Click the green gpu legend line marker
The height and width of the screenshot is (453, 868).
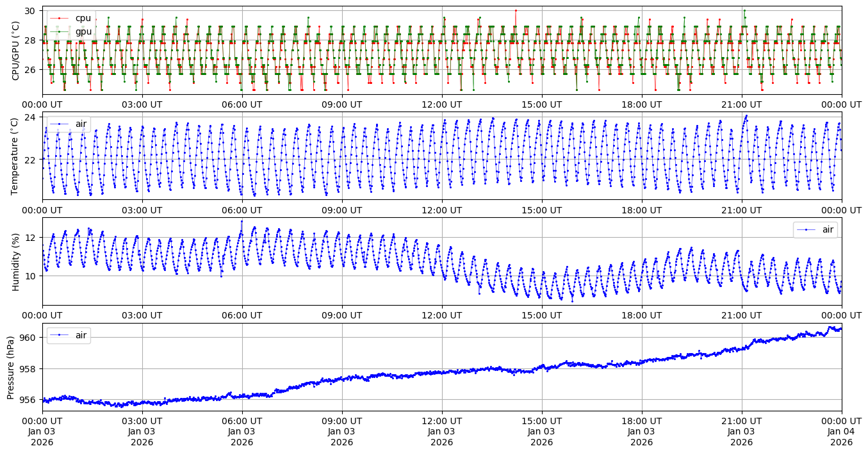tap(60, 31)
